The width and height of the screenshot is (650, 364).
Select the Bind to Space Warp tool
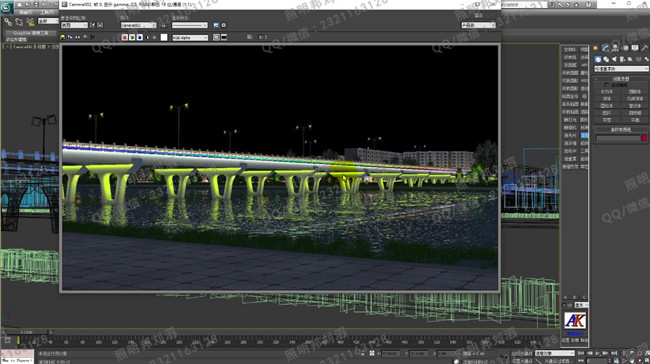tap(30, 22)
